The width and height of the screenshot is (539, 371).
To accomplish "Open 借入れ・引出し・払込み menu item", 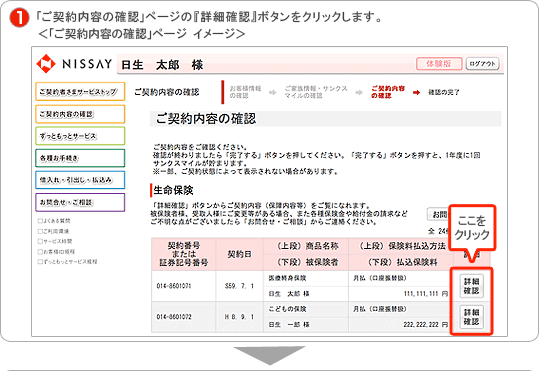I will [x=80, y=180].
